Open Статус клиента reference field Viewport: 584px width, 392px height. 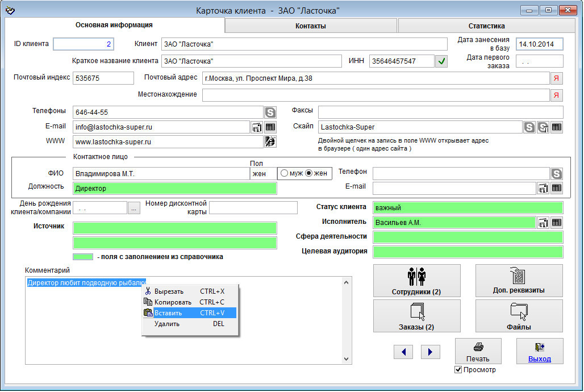468,207
